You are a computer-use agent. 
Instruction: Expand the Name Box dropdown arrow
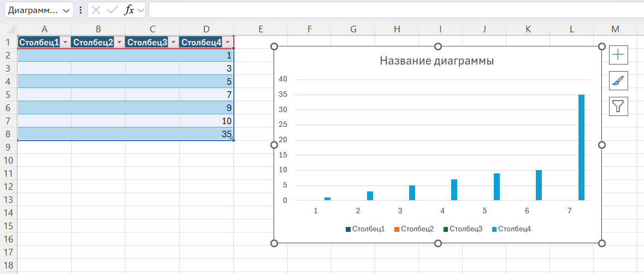[66, 11]
